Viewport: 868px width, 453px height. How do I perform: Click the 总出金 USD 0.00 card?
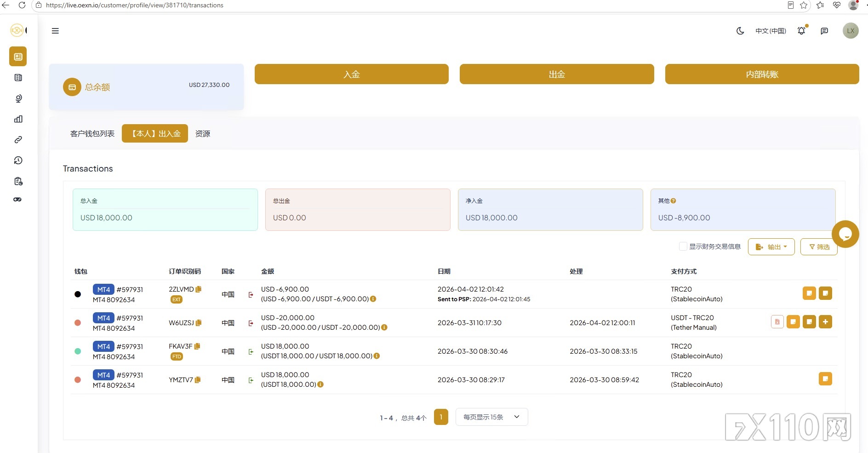[358, 210]
